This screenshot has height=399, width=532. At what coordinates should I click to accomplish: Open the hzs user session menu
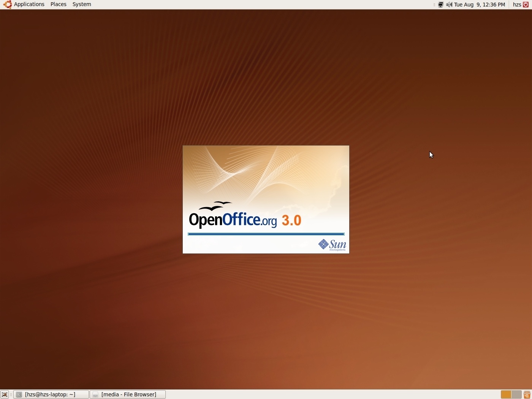[x=521, y=5]
